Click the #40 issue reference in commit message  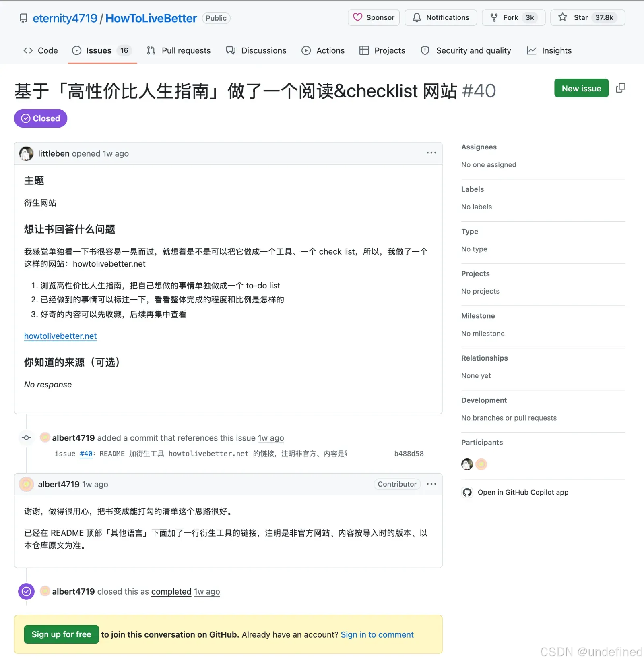pos(86,454)
